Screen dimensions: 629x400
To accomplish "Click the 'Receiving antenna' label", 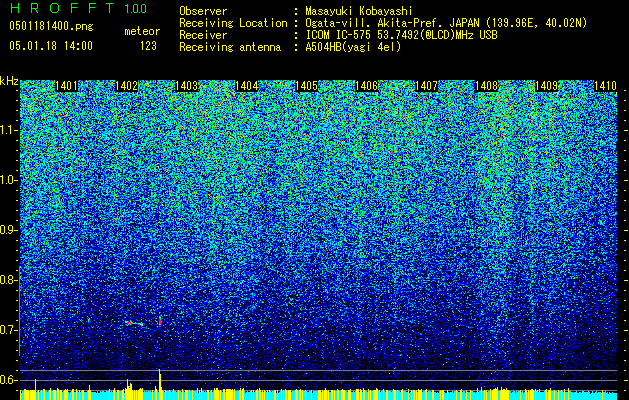I will (x=230, y=47).
